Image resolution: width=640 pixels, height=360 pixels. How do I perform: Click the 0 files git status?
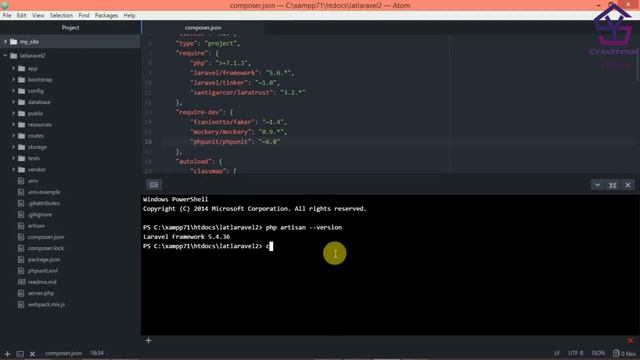(624, 353)
